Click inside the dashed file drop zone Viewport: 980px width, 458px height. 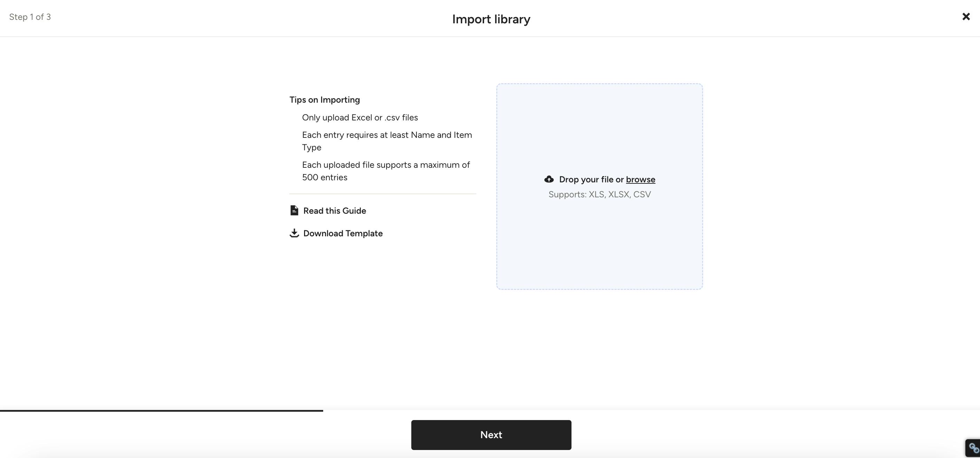[599, 243]
